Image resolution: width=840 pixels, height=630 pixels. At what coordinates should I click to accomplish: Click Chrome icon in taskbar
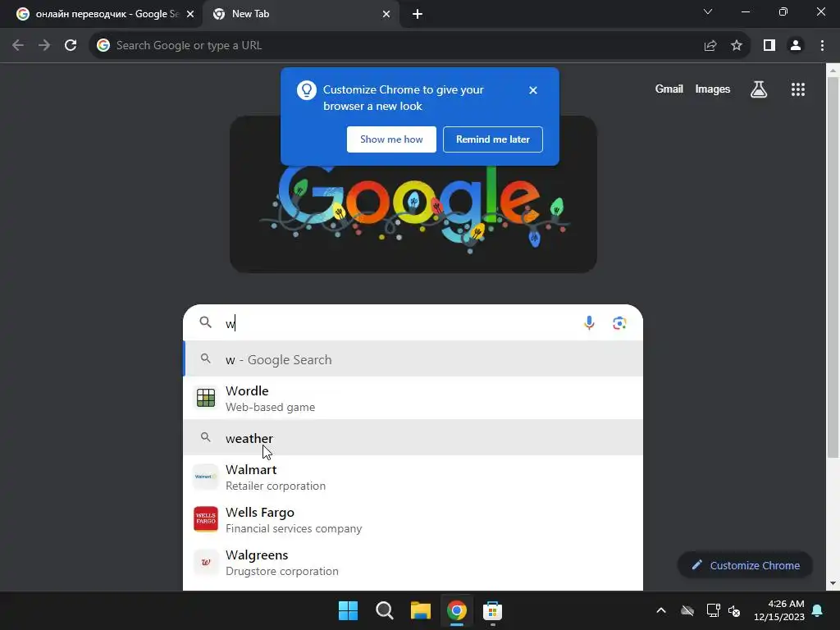(x=456, y=610)
